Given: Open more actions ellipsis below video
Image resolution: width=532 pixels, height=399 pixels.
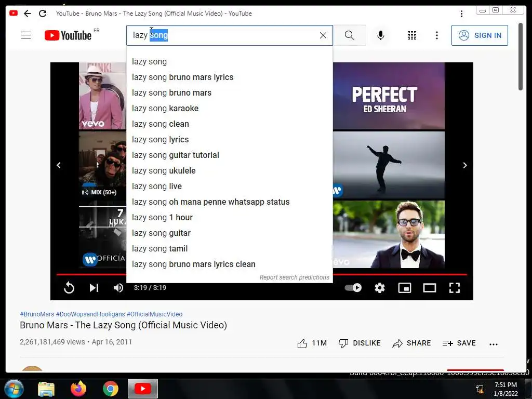Looking at the screenshot, I should [x=494, y=344].
